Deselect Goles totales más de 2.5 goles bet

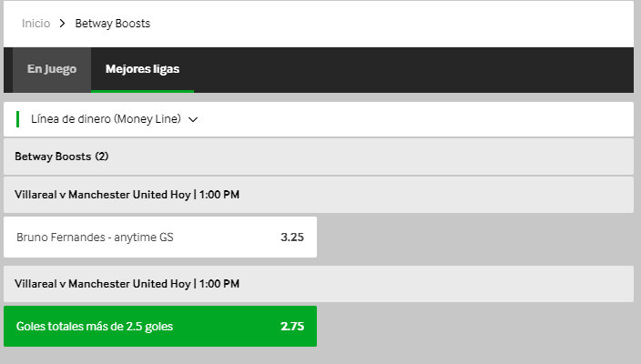coord(160,326)
